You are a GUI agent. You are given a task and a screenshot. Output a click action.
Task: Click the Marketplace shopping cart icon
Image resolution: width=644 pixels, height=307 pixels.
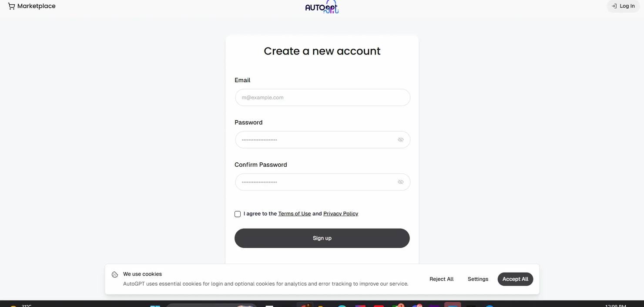point(11,6)
